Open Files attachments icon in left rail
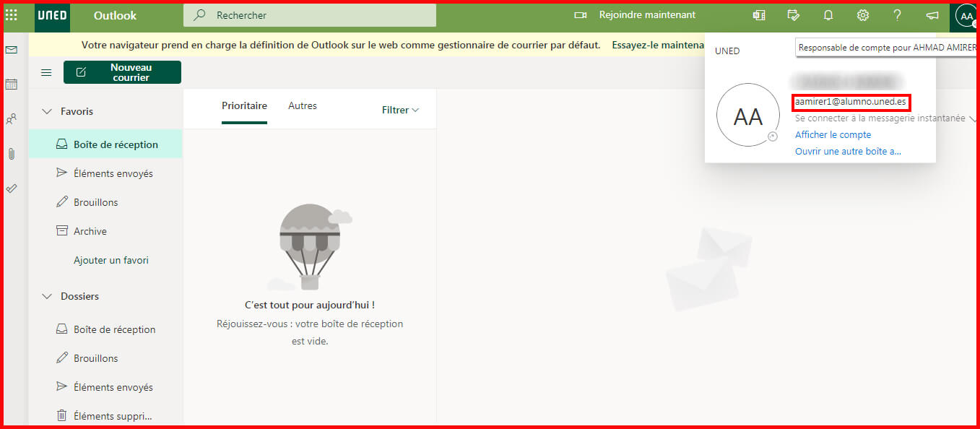 11,154
